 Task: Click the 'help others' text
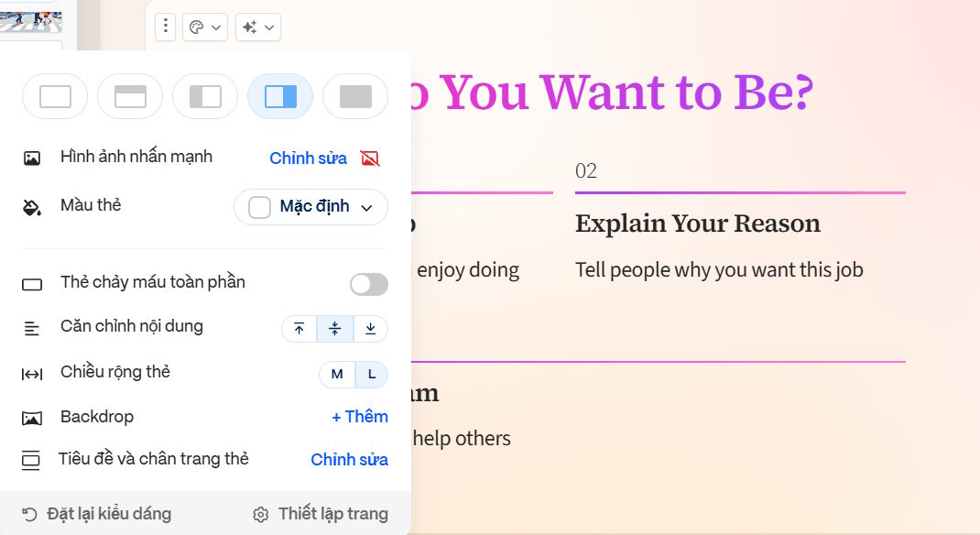coord(462,438)
